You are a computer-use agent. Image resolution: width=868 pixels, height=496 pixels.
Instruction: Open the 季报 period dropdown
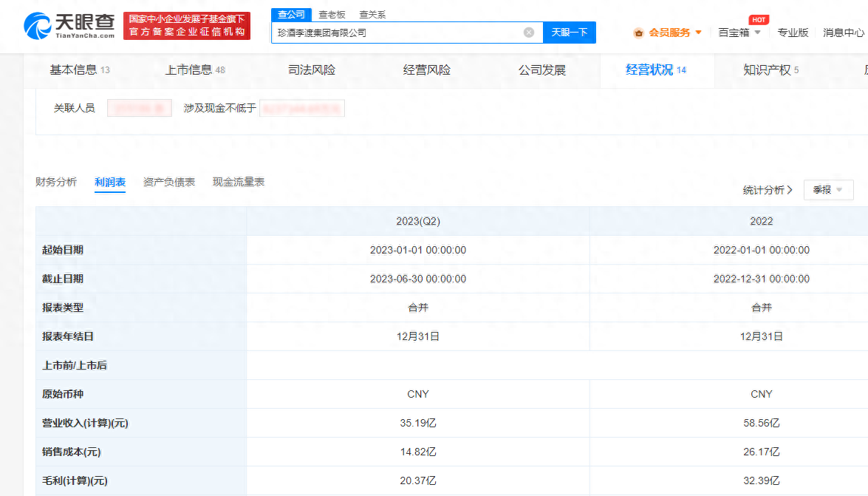[828, 190]
